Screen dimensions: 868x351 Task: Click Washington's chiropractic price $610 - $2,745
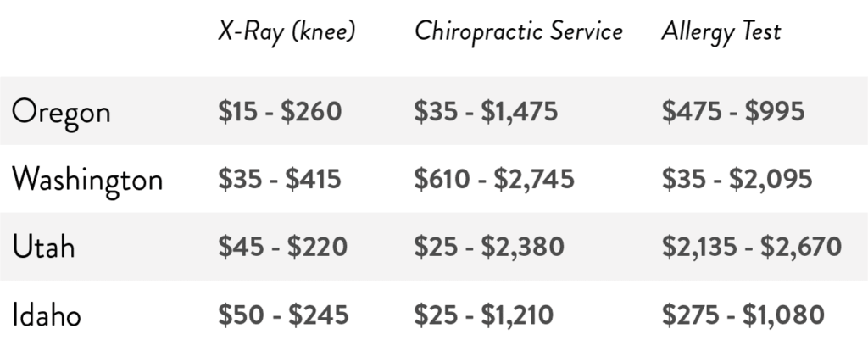coord(493,179)
